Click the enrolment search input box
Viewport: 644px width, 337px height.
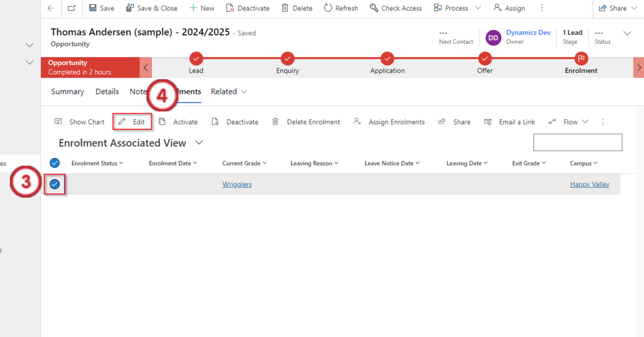pyautogui.click(x=577, y=142)
